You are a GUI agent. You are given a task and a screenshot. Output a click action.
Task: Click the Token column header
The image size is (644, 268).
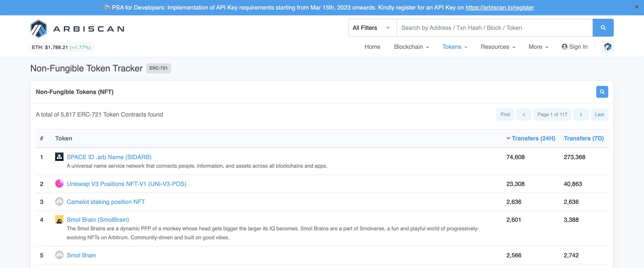[x=64, y=138]
